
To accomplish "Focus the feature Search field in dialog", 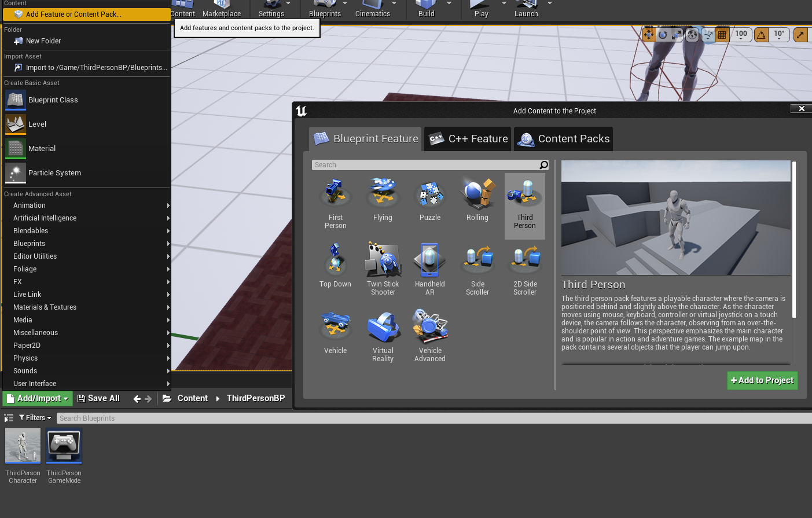I will pyautogui.click(x=431, y=165).
